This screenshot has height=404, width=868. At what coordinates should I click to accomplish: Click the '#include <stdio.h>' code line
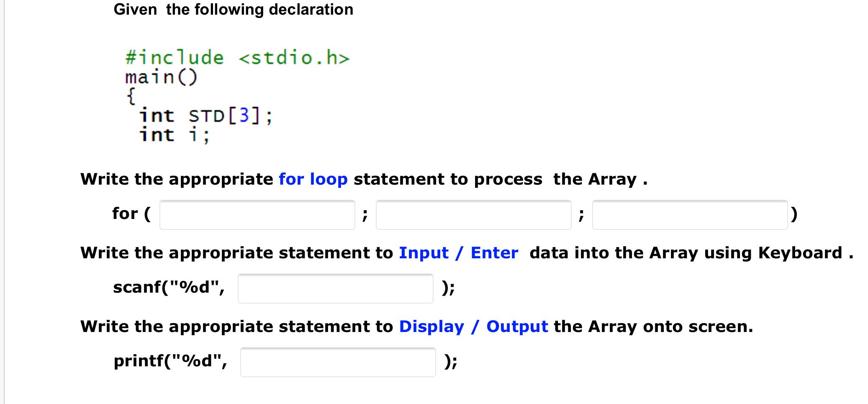[236, 57]
